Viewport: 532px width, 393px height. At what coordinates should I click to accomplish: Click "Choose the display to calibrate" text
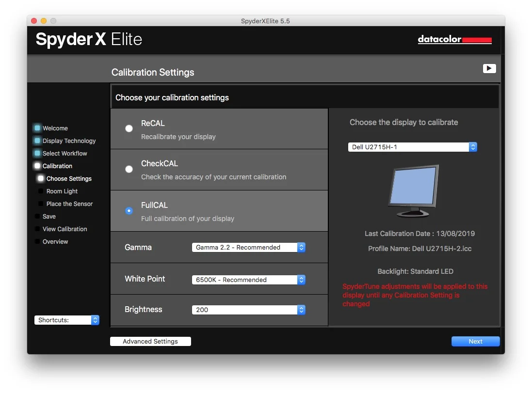point(404,122)
